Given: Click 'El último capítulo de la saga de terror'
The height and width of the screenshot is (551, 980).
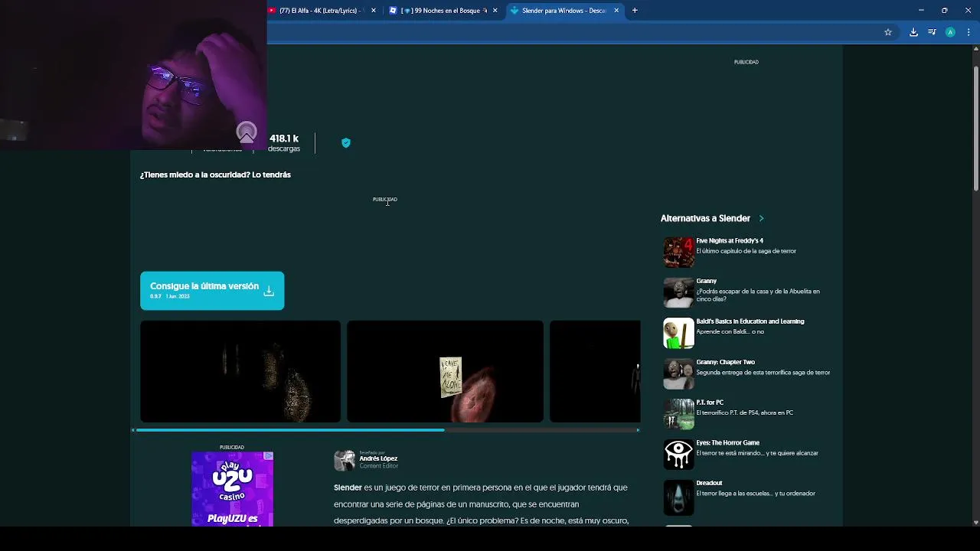Looking at the screenshot, I should pos(746,251).
